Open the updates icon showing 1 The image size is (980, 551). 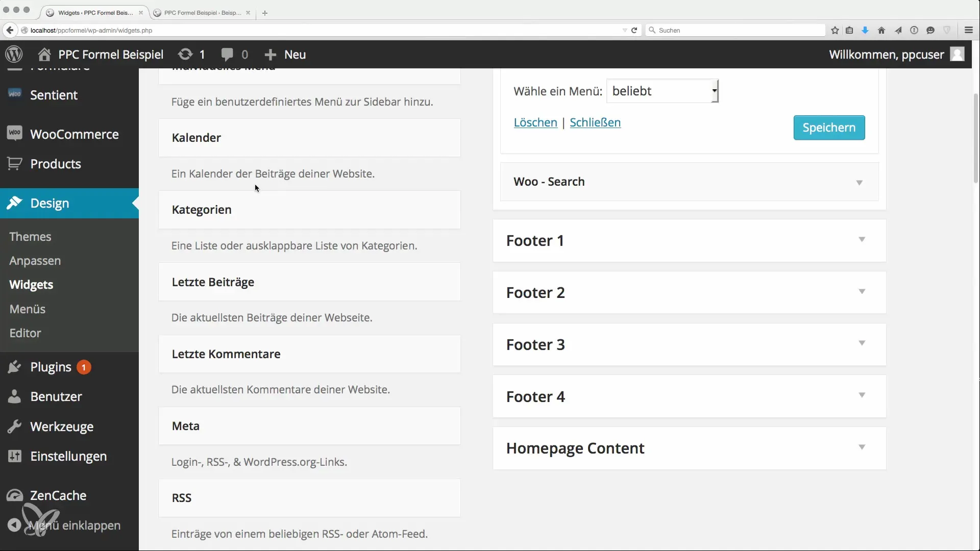[185, 54]
